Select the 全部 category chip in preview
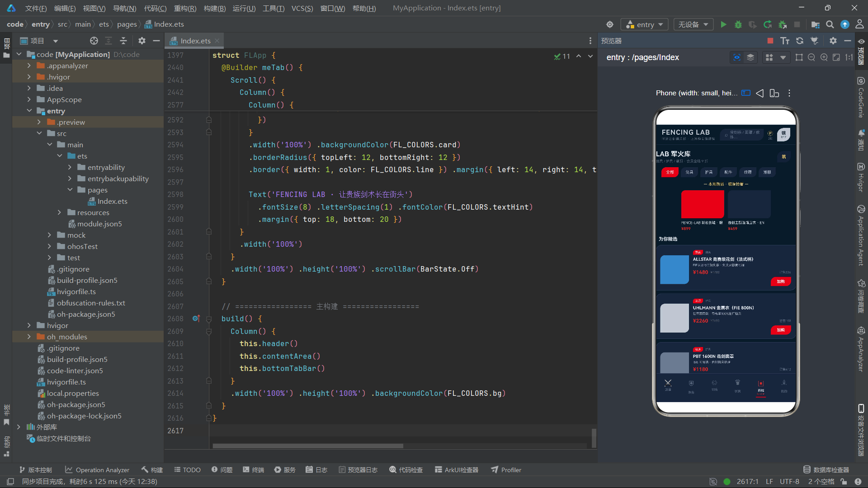 (670, 172)
